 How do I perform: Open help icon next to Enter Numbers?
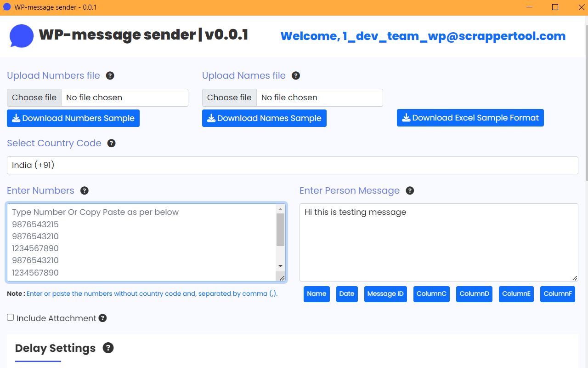click(x=84, y=190)
